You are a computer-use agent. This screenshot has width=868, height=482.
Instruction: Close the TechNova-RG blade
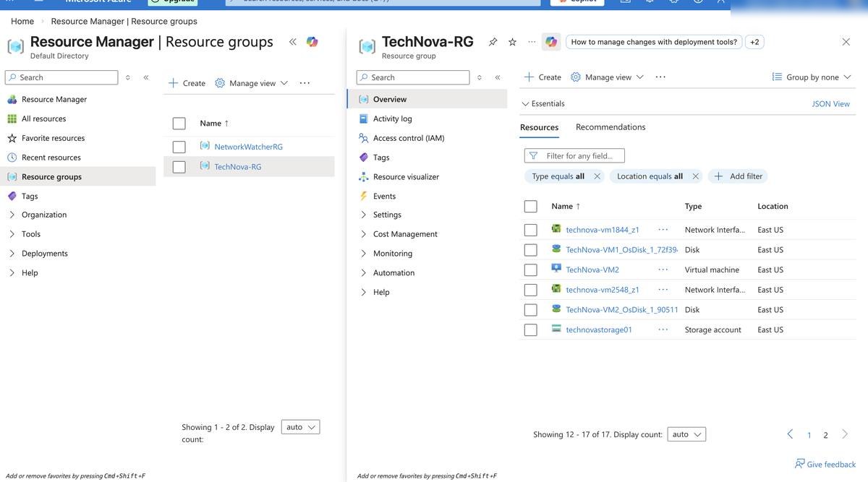(x=846, y=42)
